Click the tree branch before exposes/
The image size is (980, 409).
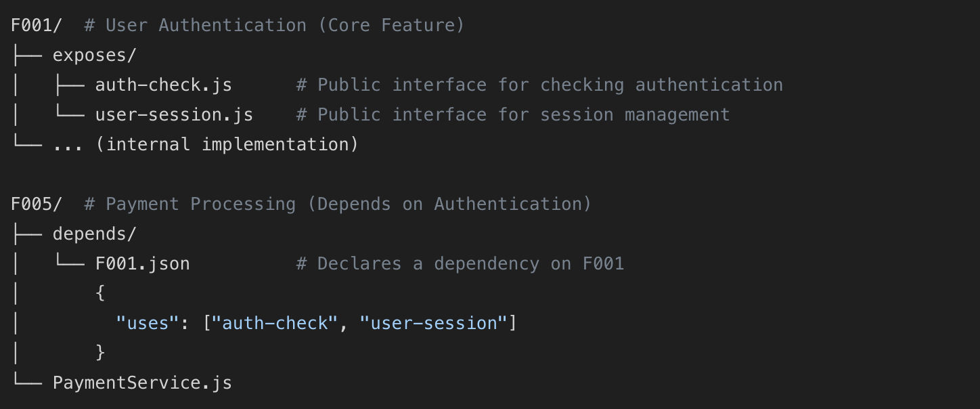[x=26, y=55]
